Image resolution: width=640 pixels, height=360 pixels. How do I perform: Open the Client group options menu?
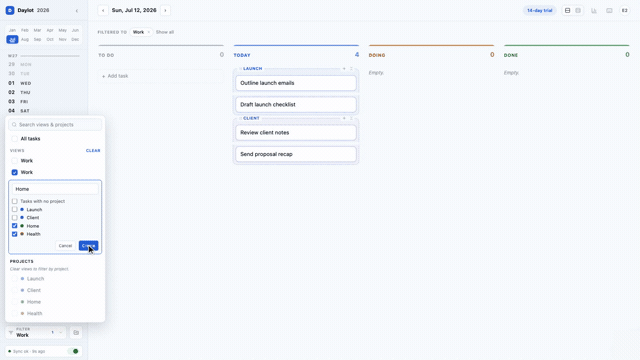point(351,118)
